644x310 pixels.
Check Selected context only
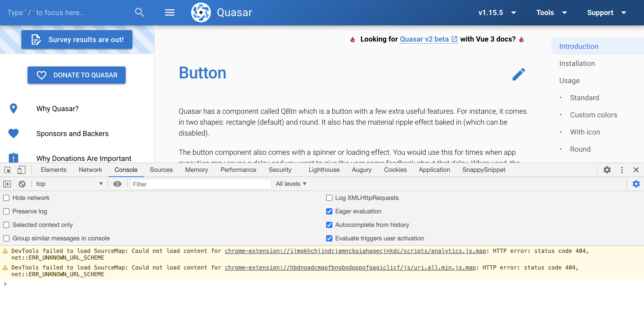pos(6,225)
